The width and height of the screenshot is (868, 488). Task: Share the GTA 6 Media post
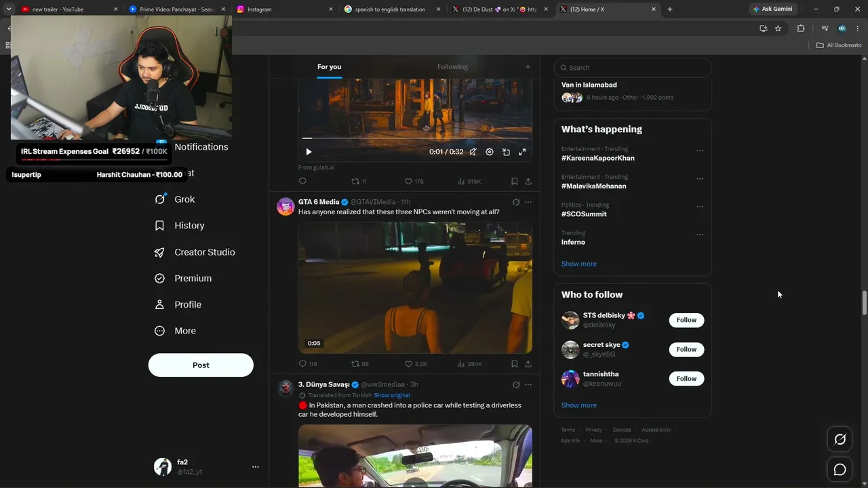[528, 364]
